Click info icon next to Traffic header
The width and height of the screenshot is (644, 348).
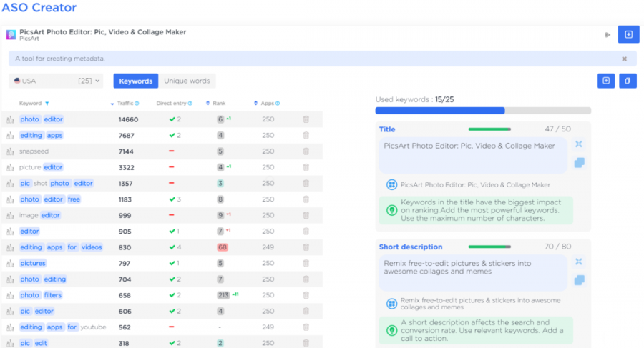[x=137, y=104]
